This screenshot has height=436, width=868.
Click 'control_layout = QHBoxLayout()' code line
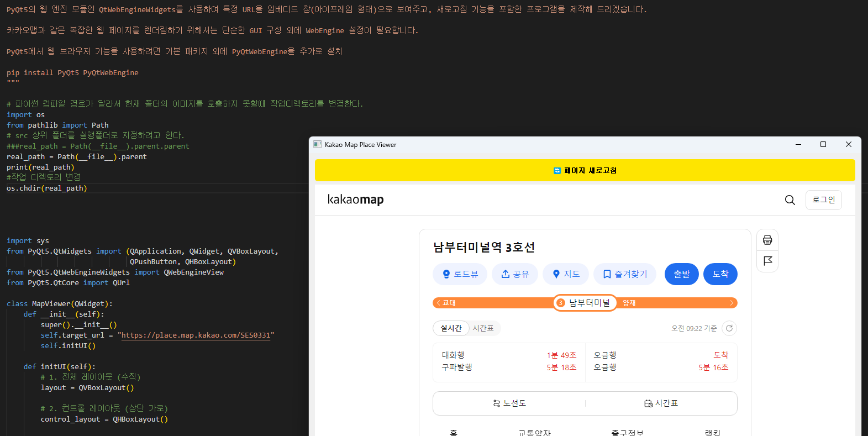coord(104,419)
